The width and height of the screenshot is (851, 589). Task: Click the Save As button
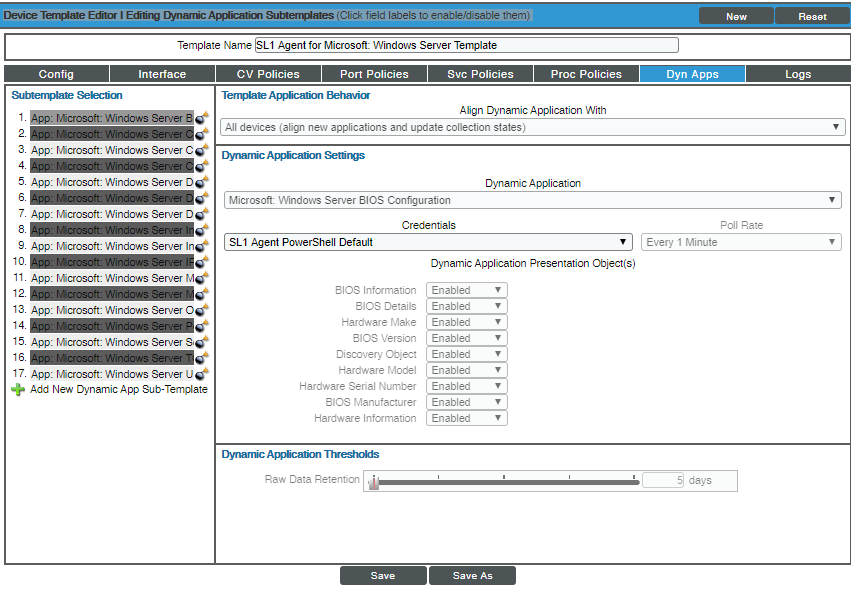472,575
